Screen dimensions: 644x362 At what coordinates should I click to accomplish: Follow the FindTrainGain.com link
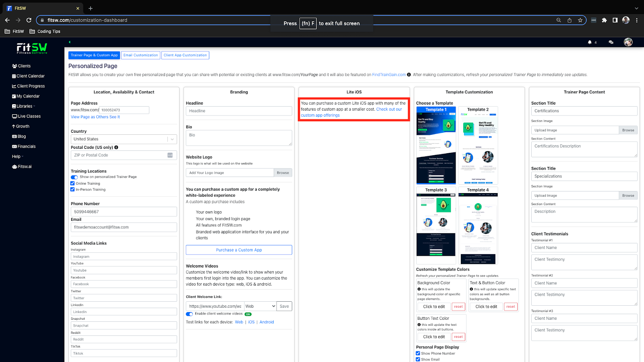click(389, 75)
